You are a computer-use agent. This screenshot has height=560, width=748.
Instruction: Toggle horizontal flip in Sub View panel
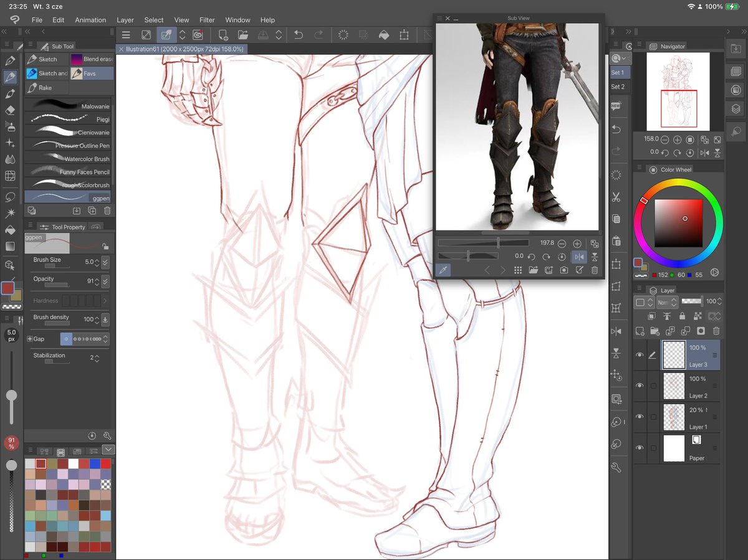579,257
